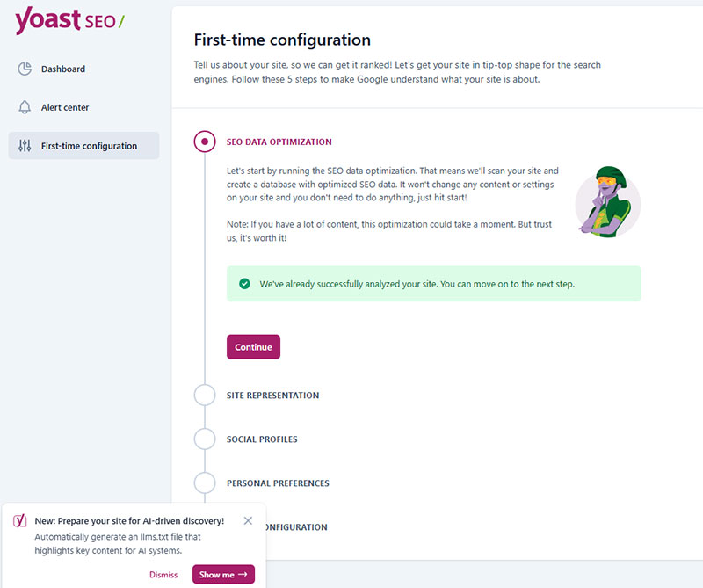This screenshot has width=703, height=588.
Task: Select the Site Representation step circle
Action: pyautogui.click(x=205, y=396)
